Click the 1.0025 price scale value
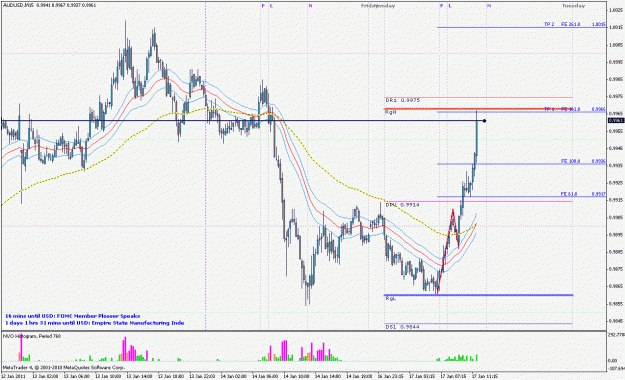 616,10
